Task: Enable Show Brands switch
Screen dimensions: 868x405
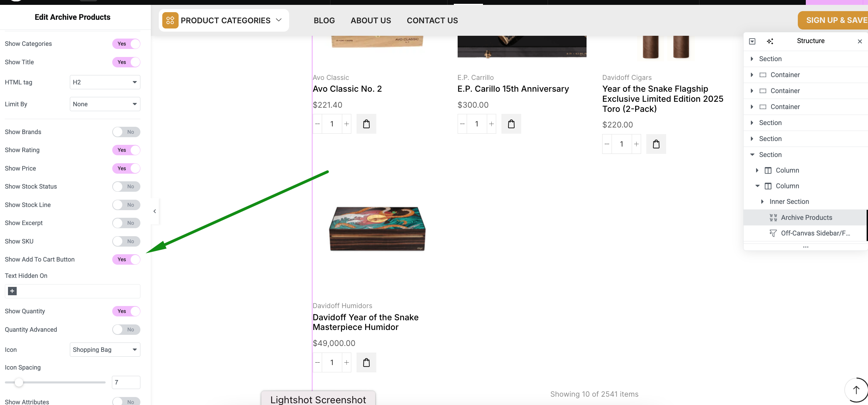Action: click(126, 132)
